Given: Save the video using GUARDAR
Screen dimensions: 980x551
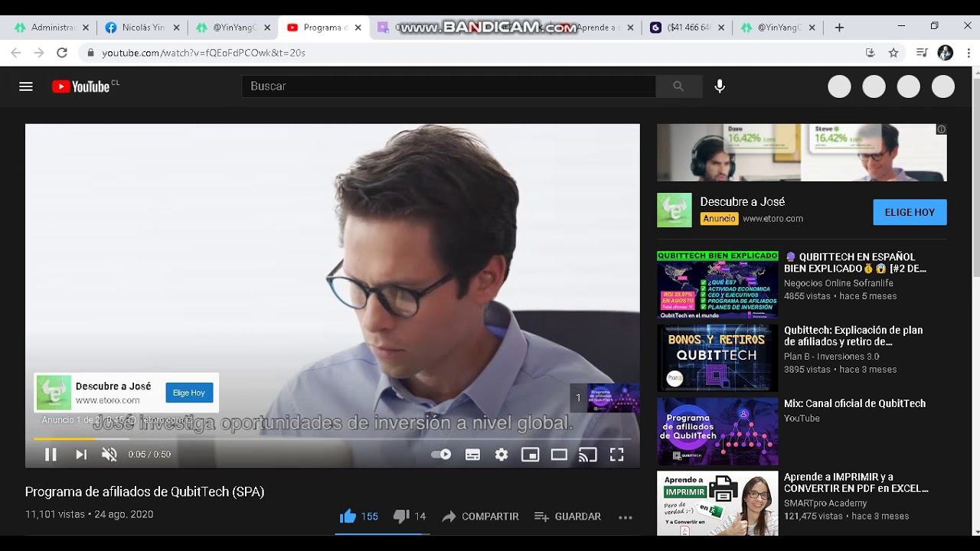Looking at the screenshot, I should coord(567,517).
